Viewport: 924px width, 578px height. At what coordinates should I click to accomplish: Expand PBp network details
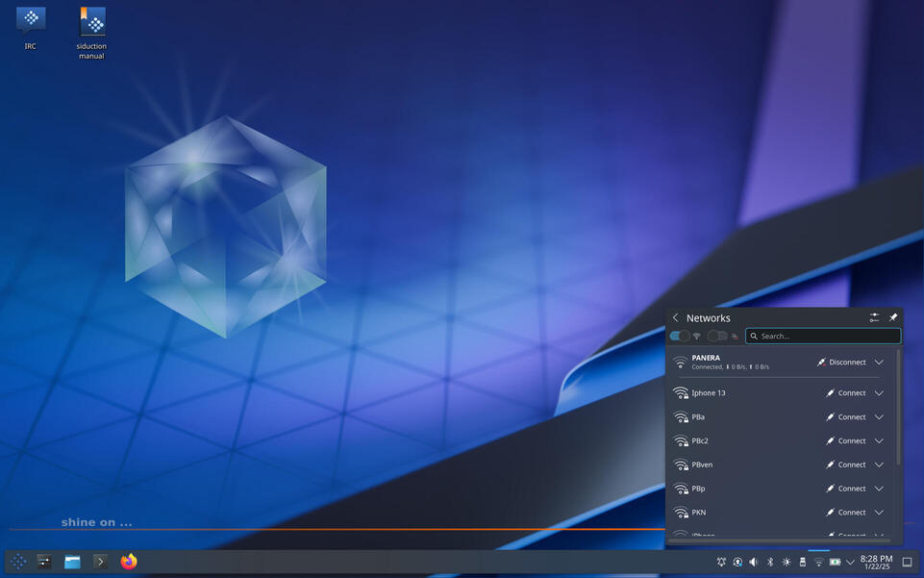(x=879, y=489)
